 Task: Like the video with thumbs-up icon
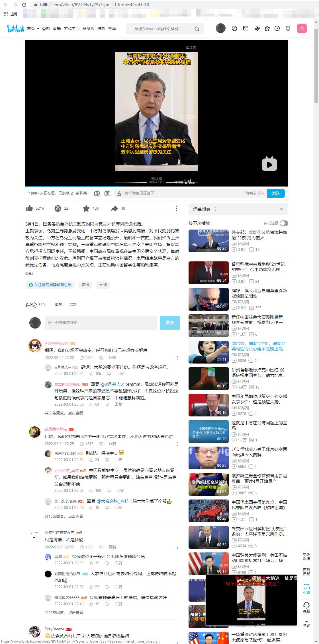coord(29,209)
